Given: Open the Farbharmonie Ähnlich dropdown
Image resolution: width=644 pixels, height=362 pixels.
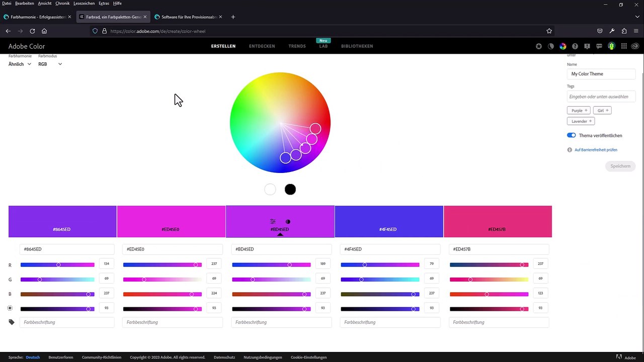Looking at the screenshot, I should (20, 64).
